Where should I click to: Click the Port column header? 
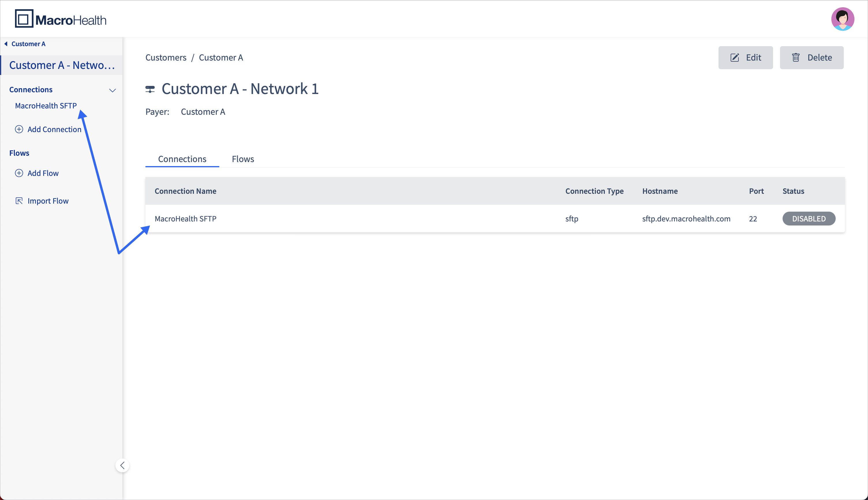tap(756, 191)
